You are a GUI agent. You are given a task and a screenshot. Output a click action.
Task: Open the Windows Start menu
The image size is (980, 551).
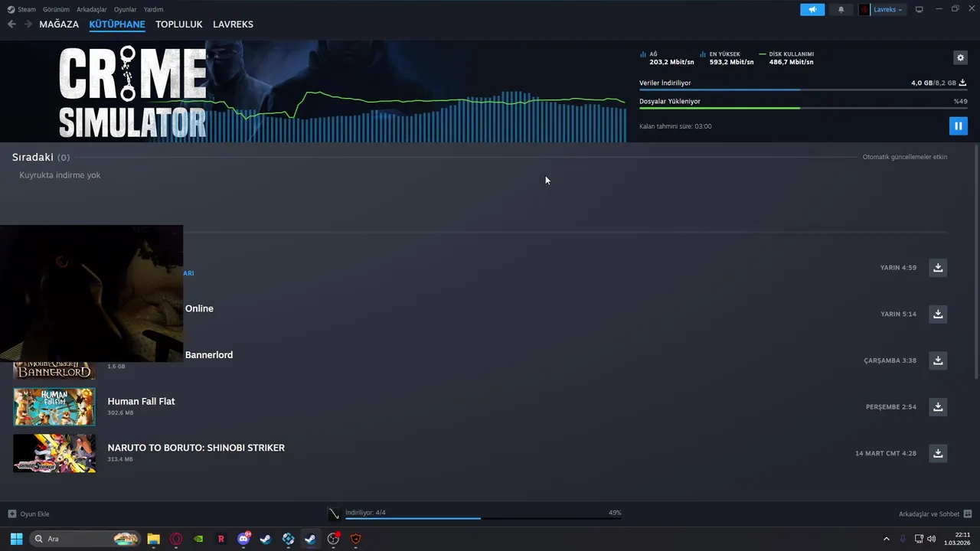tap(16, 539)
